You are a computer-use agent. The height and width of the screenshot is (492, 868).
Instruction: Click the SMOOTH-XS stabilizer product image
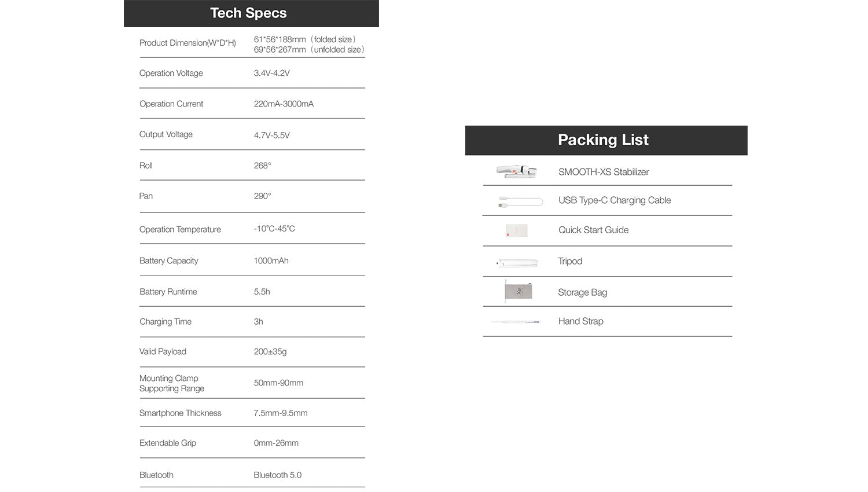(517, 171)
